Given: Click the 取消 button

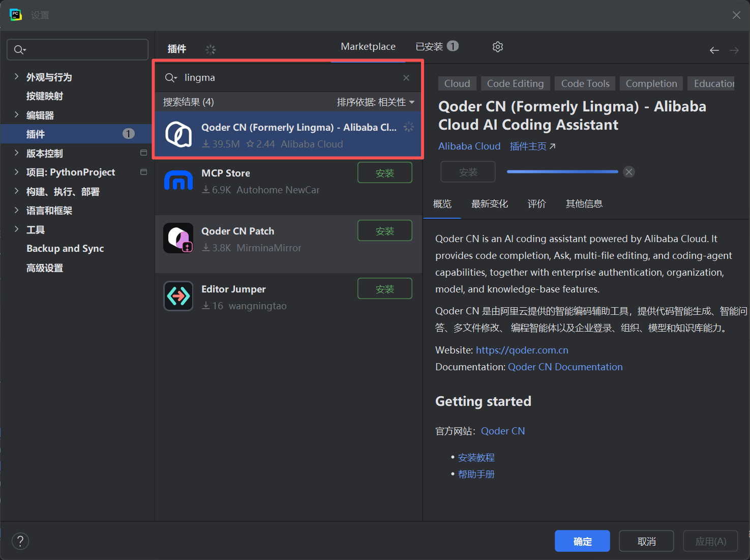Looking at the screenshot, I should pos(646,541).
